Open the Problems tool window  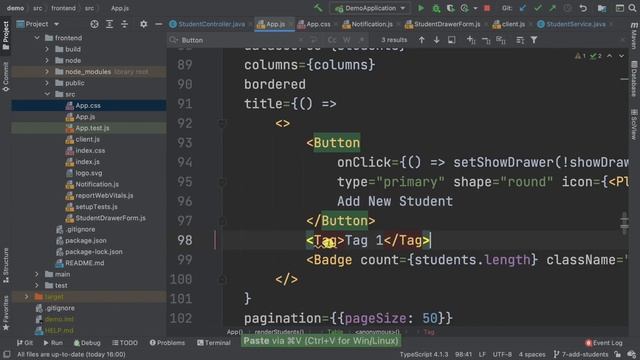(167, 343)
